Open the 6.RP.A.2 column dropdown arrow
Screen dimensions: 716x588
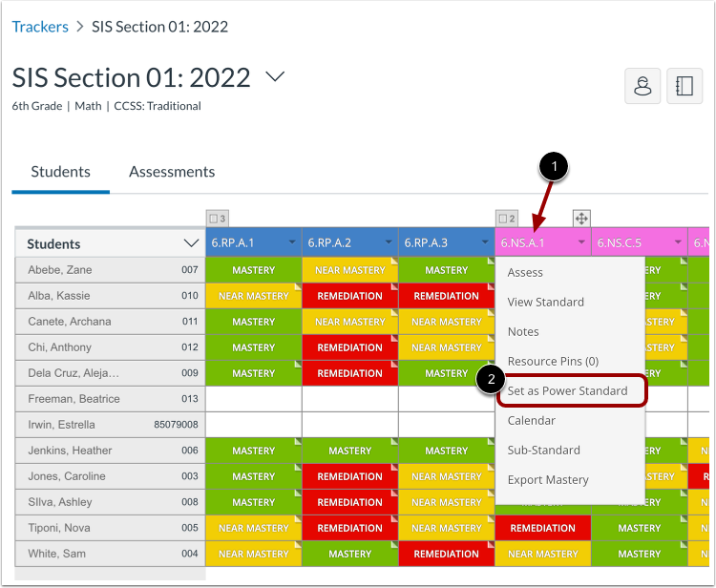pos(389,242)
